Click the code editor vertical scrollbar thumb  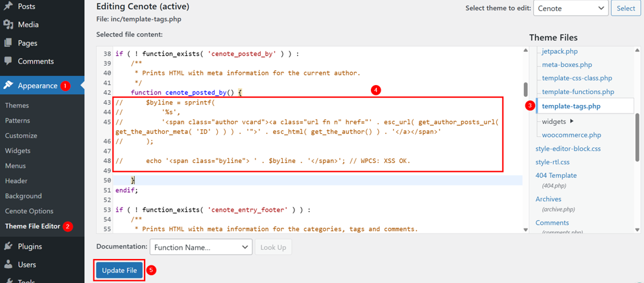point(525,90)
